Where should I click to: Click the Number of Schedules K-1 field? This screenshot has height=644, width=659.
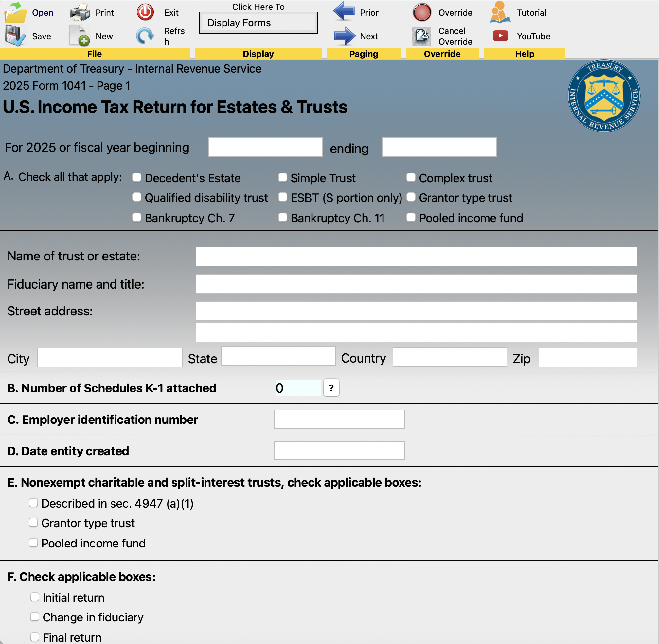(x=297, y=388)
